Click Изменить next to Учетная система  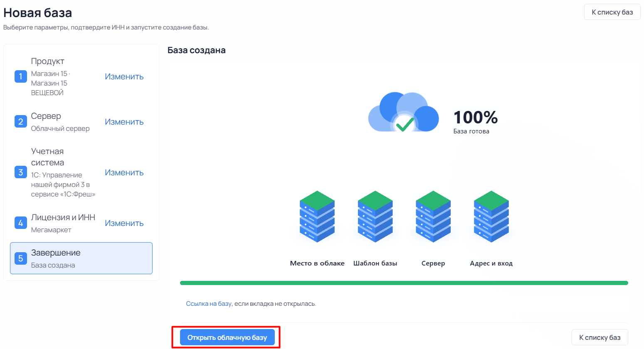click(x=124, y=172)
